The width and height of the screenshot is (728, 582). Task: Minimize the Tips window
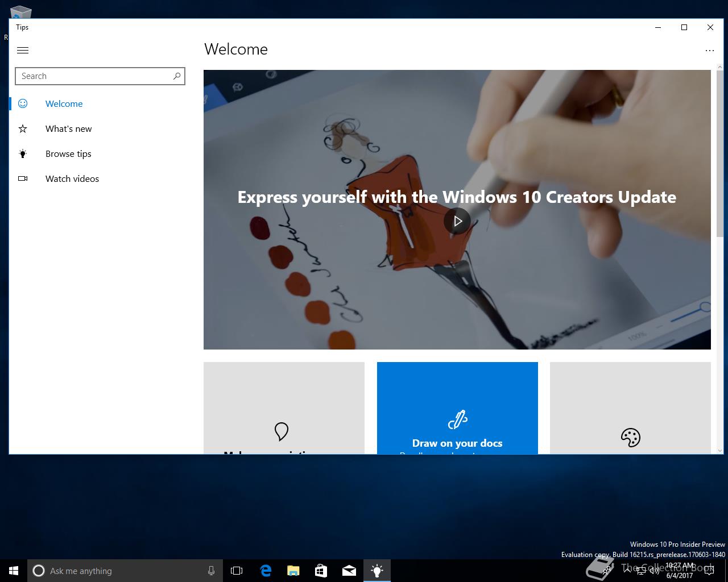658,27
